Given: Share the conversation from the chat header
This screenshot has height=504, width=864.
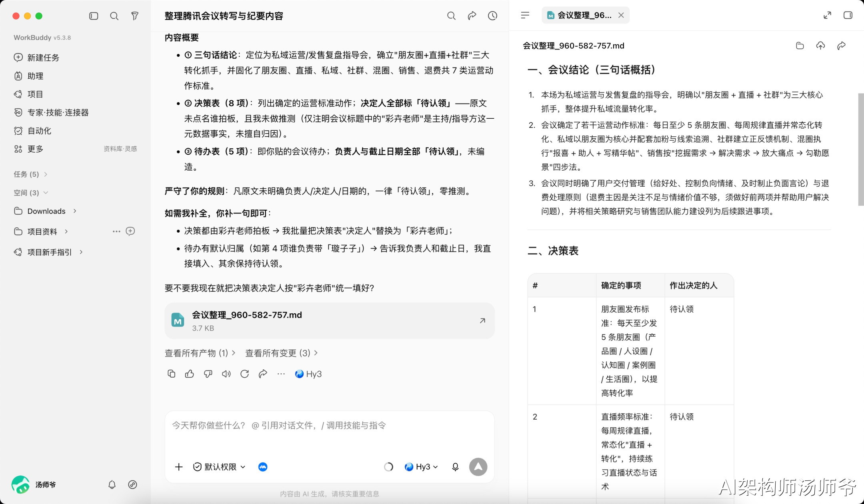Looking at the screenshot, I should (x=472, y=16).
